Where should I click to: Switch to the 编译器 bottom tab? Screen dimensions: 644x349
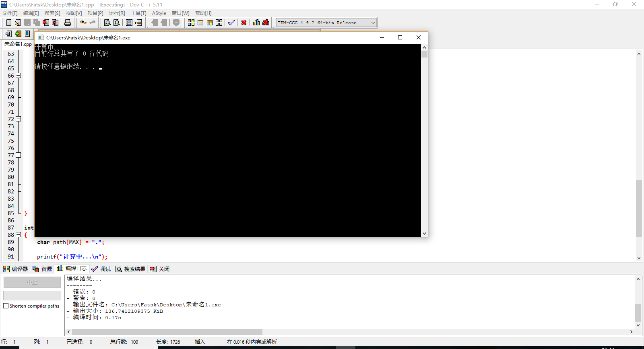(x=16, y=269)
